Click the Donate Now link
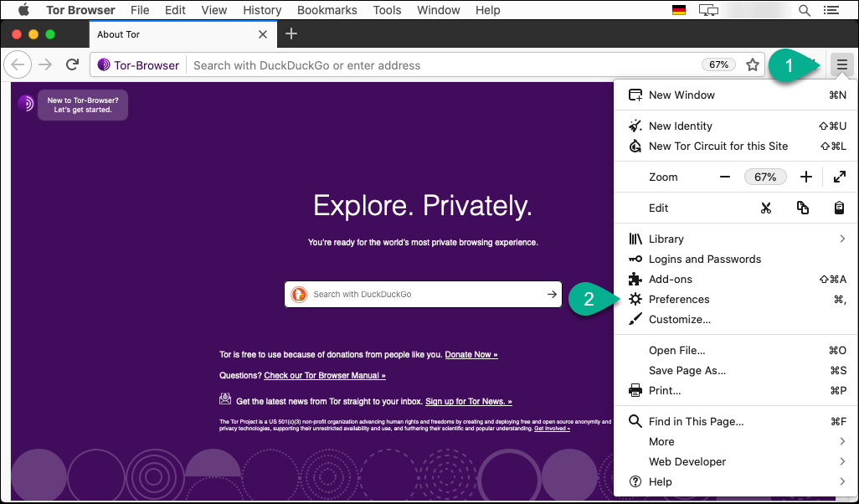The width and height of the screenshot is (859, 504). (471, 354)
